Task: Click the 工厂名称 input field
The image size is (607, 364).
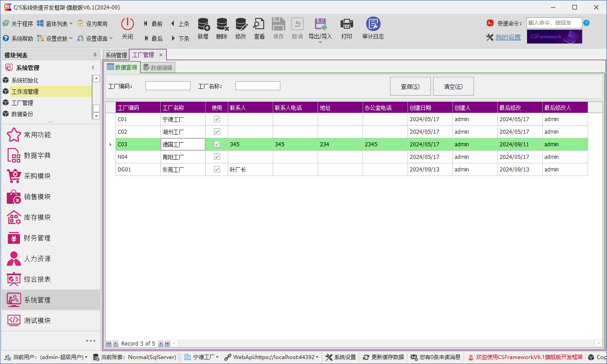Action: pyautogui.click(x=258, y=86)
